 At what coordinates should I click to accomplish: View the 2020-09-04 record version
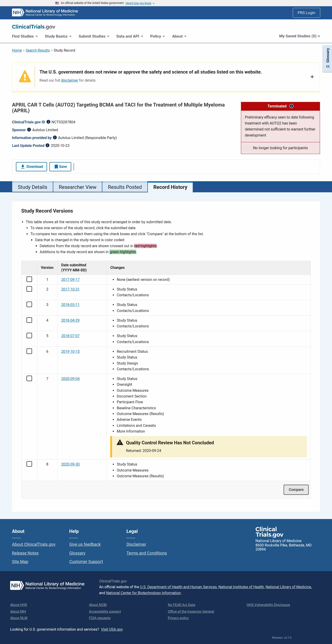70,379
